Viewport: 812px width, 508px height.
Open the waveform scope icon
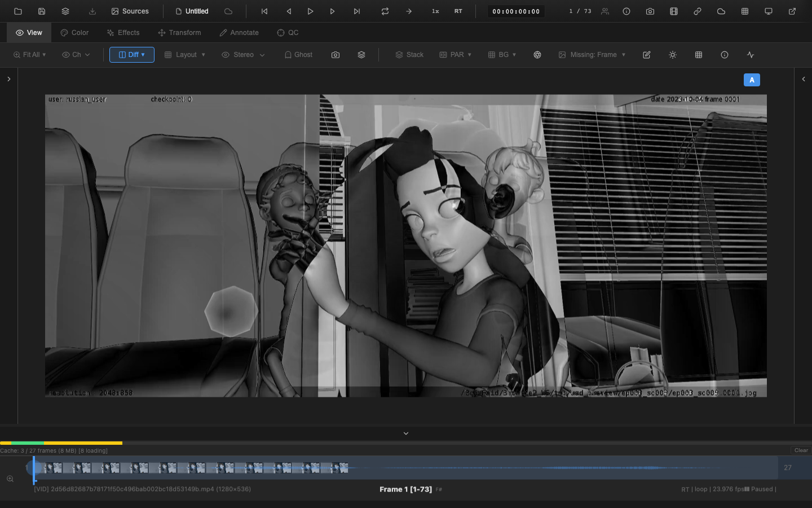pos(750,55)
